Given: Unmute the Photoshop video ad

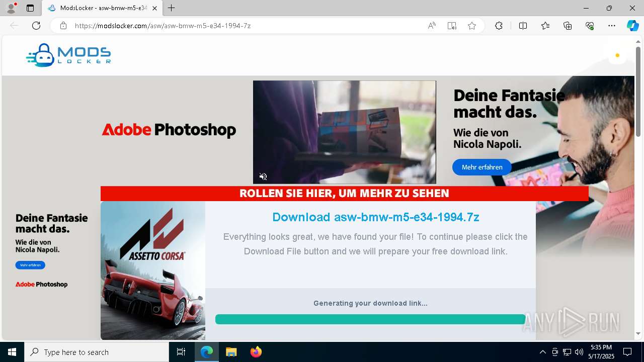Looking at the screenshot, I should 263,176.
